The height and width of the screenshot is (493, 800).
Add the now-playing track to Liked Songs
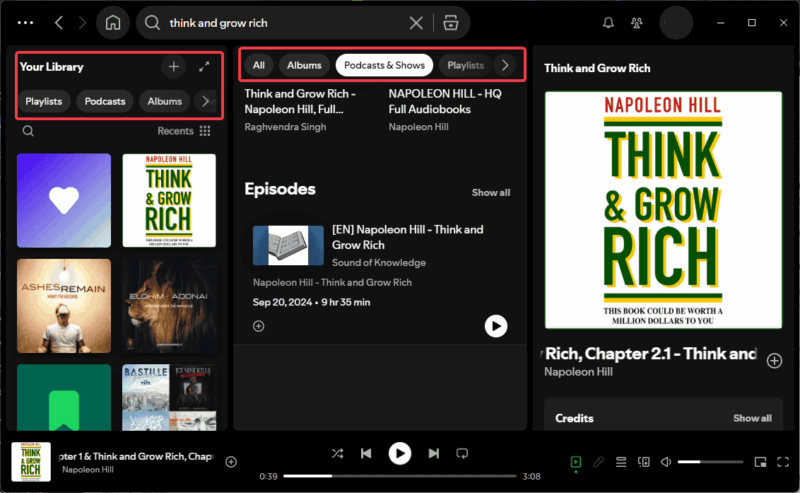231,462
